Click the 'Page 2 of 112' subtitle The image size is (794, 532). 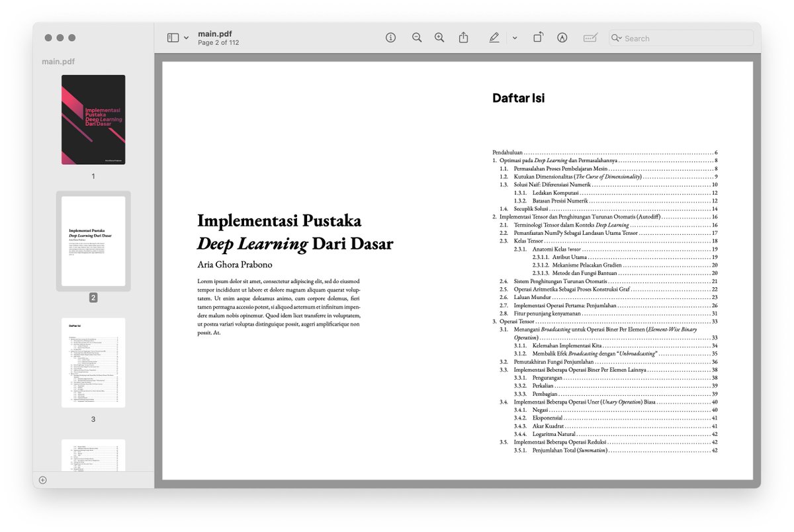(218, 43)
